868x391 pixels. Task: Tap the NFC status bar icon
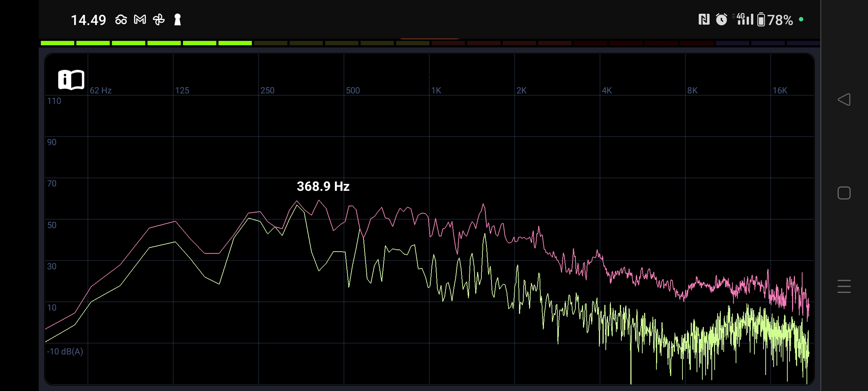coord(704,20)
